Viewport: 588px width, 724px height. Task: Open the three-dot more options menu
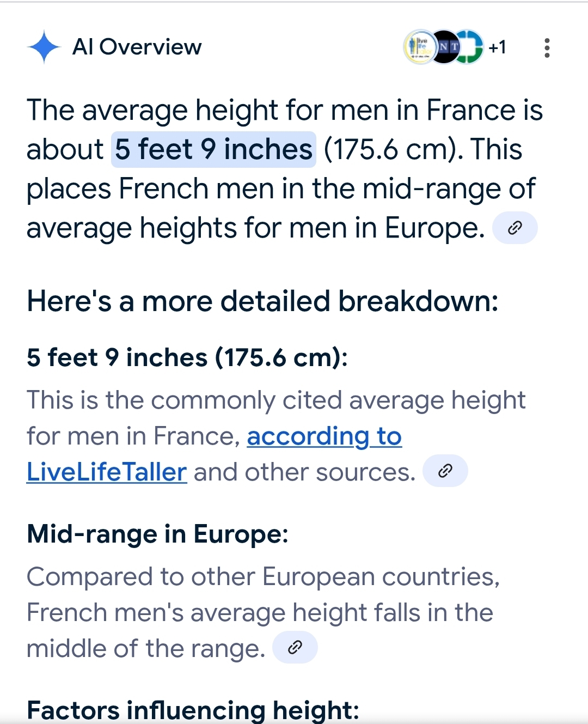[x=547, y=48]
